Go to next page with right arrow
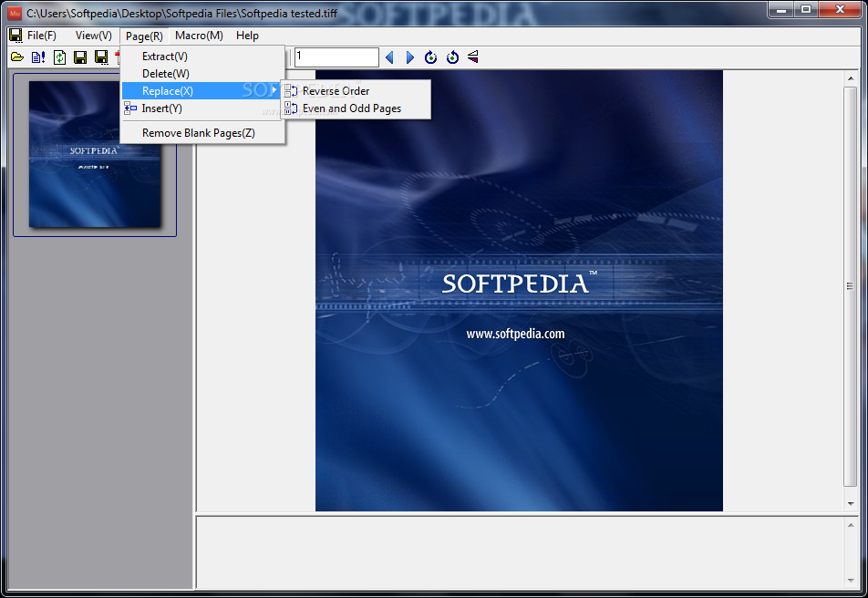The image size is (868, 598). point(409,57)
